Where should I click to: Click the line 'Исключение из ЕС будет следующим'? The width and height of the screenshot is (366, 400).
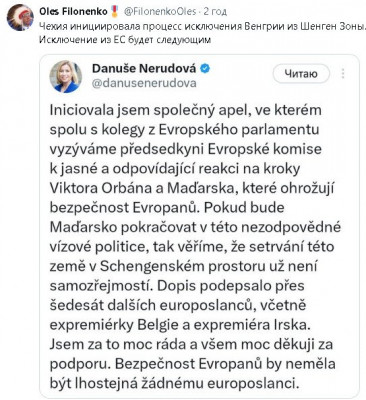tap(125, 39)
